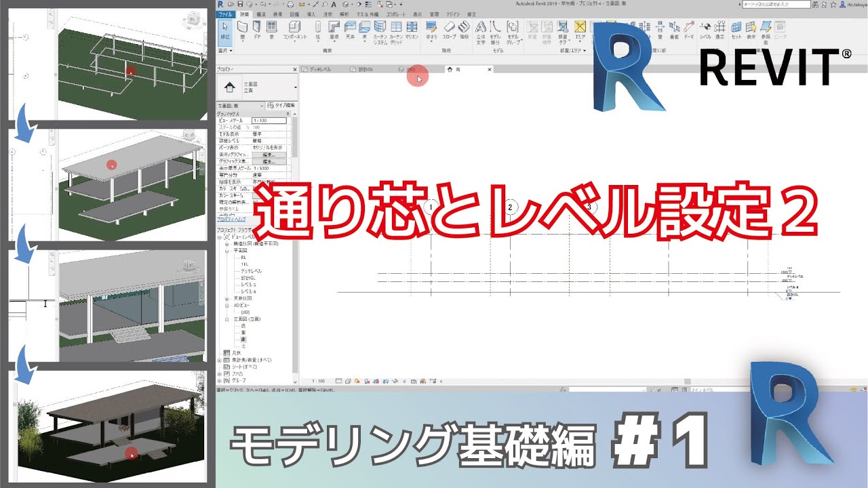The image size is (868, 488).
Task: Switch to the {3D} view tab
Action: 412,69
